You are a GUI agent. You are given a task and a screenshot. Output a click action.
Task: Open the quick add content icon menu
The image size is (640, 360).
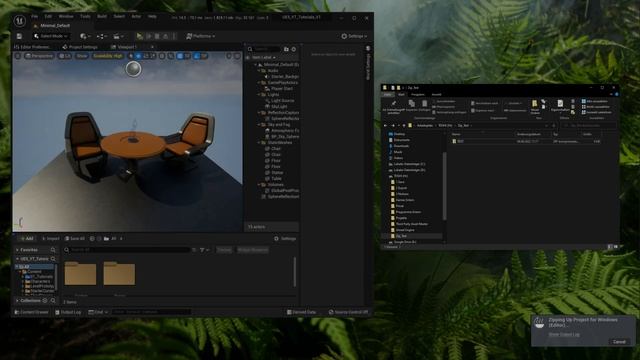[x=84, y=36]
